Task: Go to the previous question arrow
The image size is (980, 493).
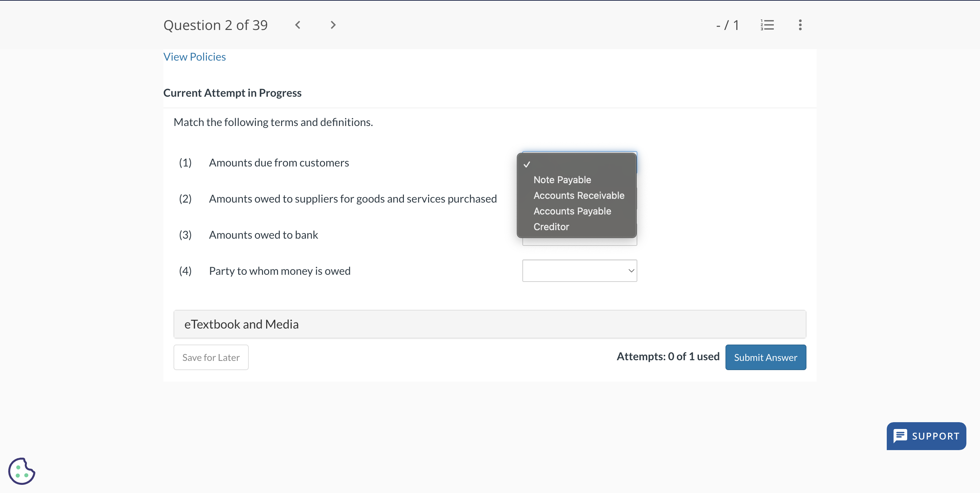Action: point(298,25)
